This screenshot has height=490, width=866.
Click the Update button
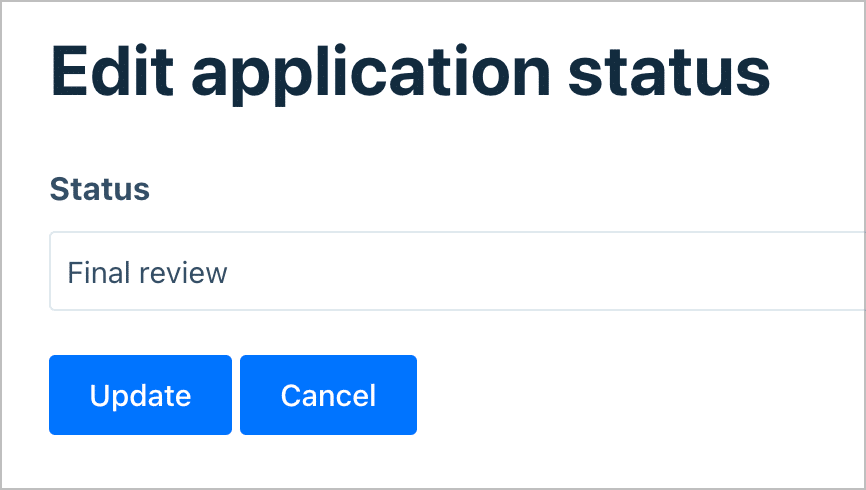tap(140, 395)
